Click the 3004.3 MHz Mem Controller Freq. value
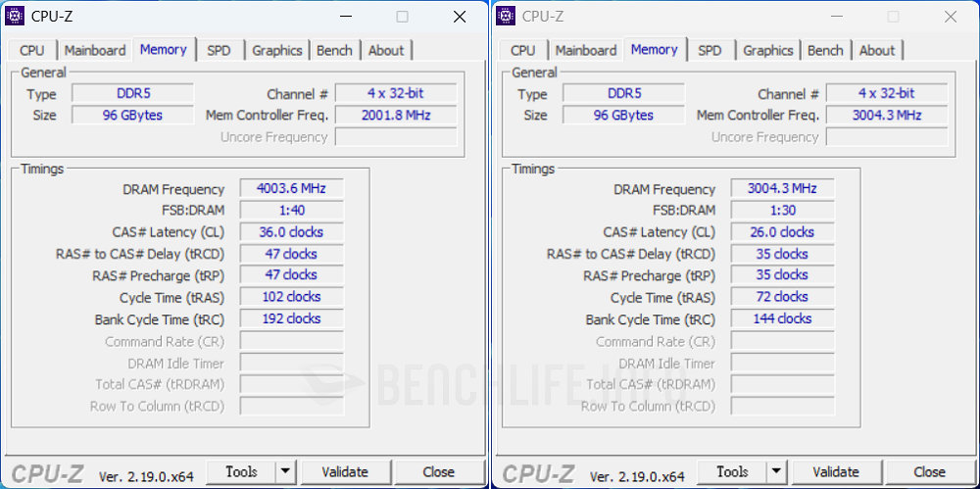980x489 pixels. pyautogui.click(x=886, y=115)
